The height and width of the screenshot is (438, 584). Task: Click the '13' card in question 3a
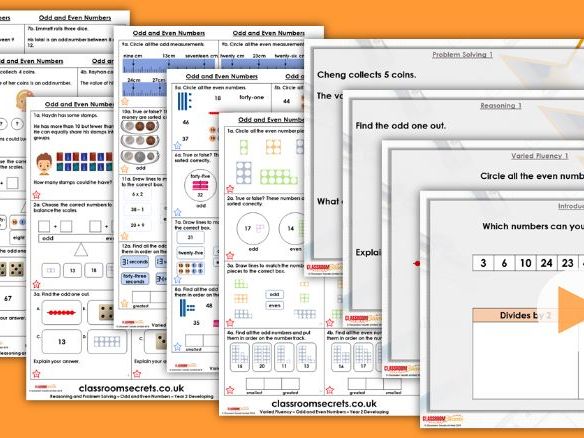point(61,342)
